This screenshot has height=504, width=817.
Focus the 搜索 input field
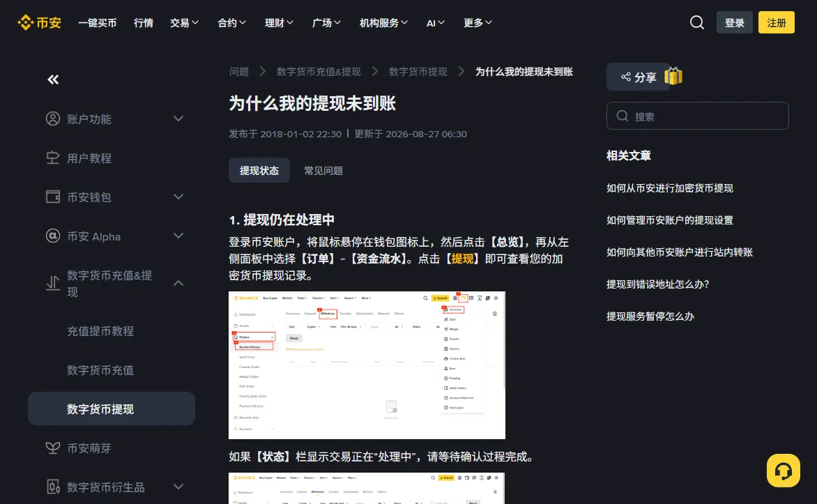(698, 116)
